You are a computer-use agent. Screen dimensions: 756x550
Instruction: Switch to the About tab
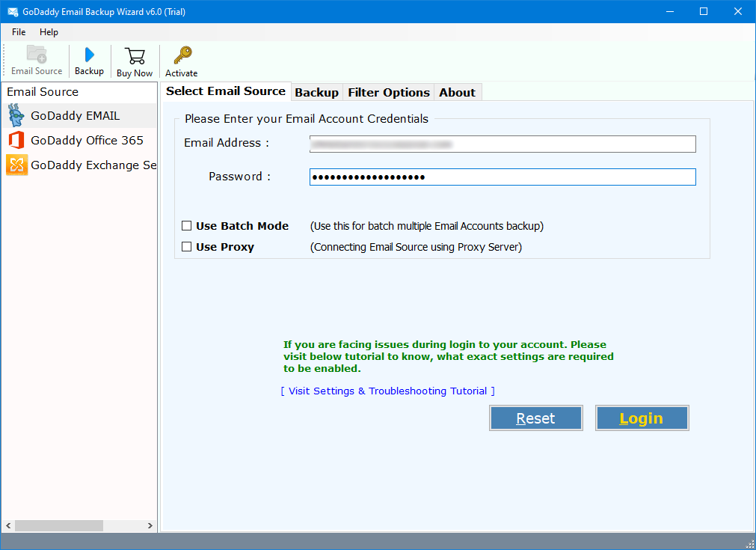[457, 92]
